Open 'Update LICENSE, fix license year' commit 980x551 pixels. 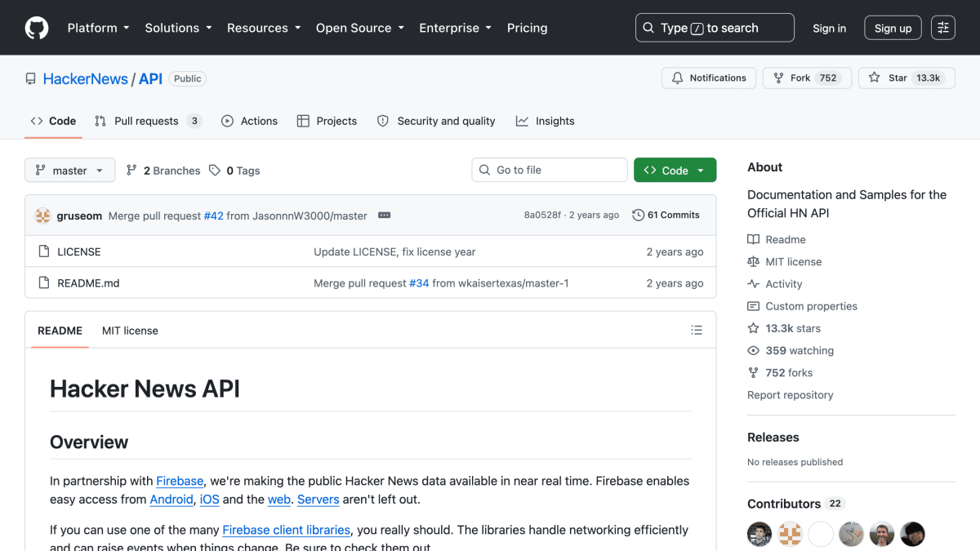coord(394,251)
